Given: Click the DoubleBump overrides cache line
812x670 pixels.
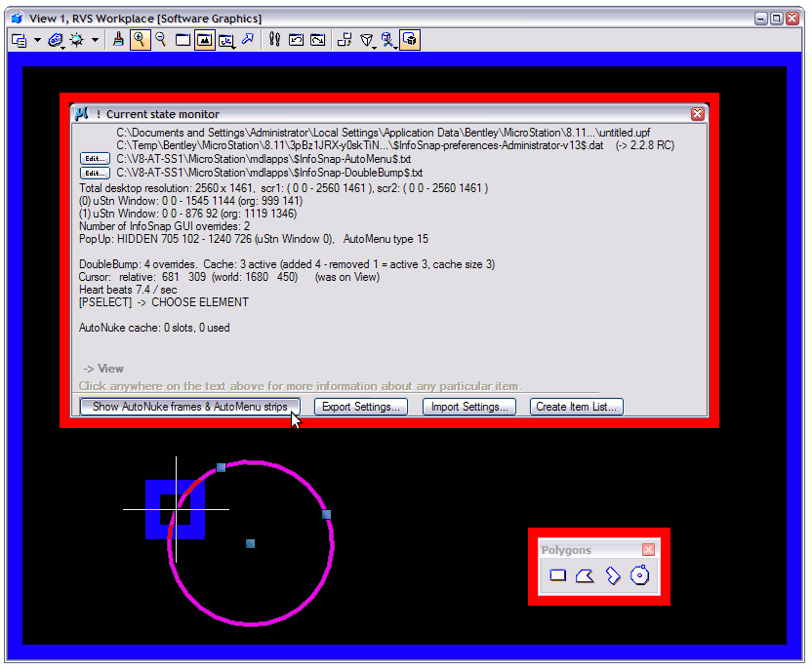Looking at the screenshot, I should (286, 264).
